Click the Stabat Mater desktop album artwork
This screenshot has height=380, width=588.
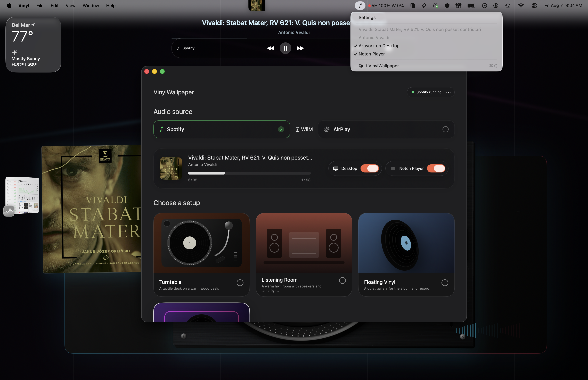pos(92,209)
